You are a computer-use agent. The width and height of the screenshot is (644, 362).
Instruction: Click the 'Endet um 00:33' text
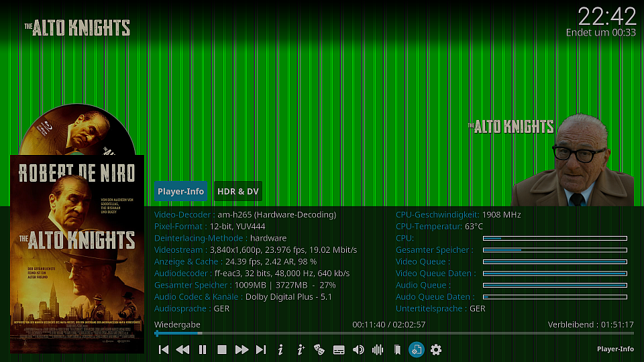(600, 33)
